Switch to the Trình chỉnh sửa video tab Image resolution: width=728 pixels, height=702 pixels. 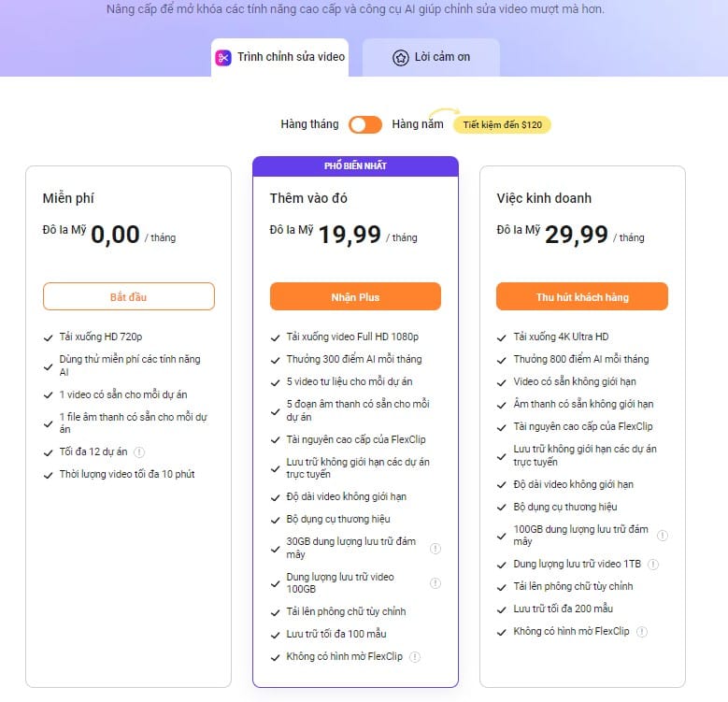pyautogui.click(x=280, y=57)
